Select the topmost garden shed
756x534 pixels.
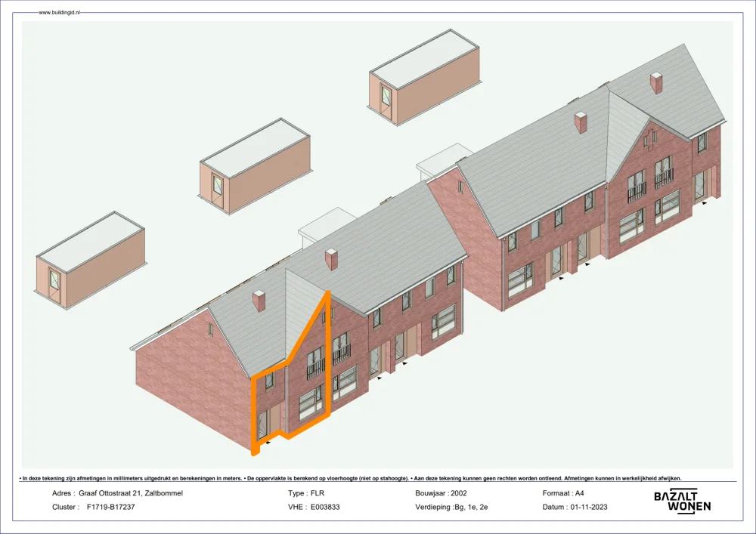coord(423,77)
